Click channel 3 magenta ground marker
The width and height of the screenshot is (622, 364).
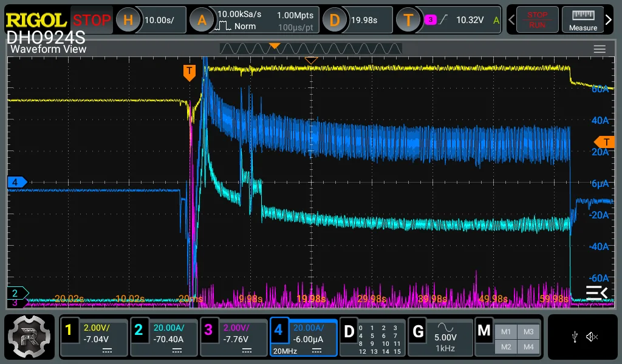[16, 303]
